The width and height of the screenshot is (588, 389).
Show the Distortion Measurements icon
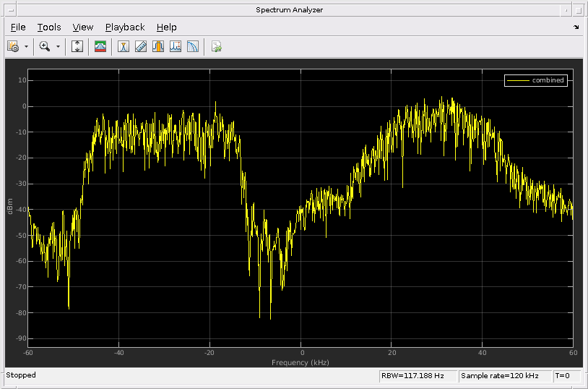pyautogui.click(x=175, y=46)
